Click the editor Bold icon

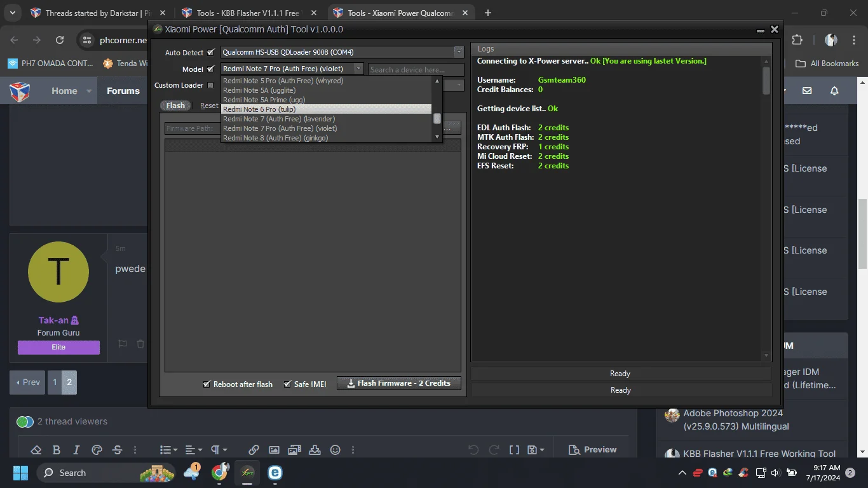56,450
